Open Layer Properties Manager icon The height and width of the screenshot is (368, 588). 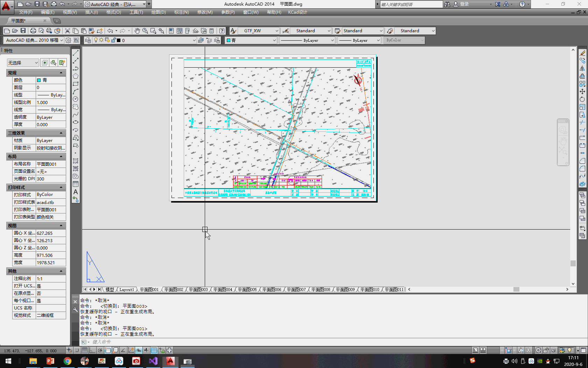(88, 40)
